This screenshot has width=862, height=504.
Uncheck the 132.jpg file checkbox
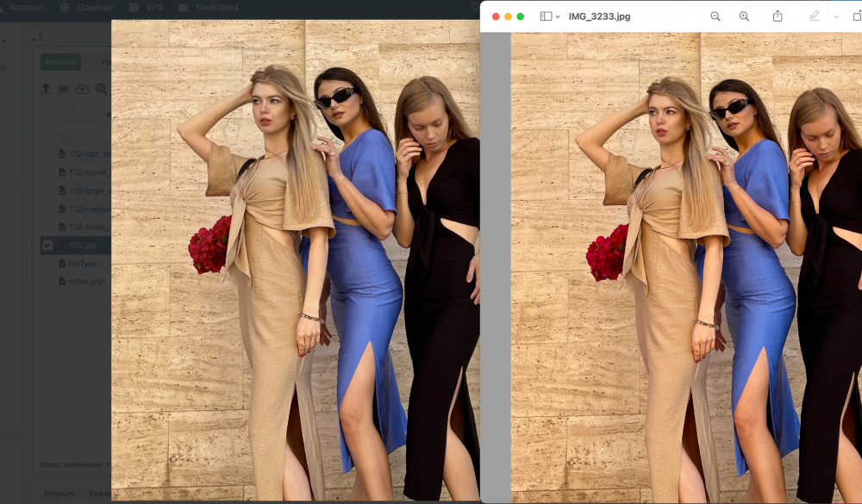pos(47,246)
